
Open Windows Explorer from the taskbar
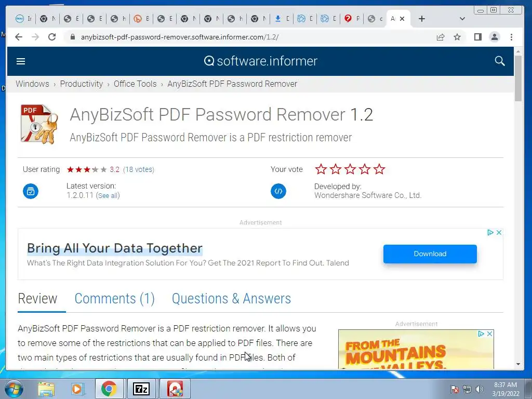coord(46,389)
